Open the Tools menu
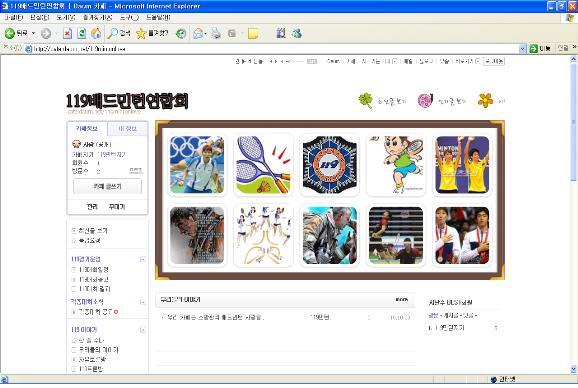This screenshot has height=388, width=578. tap(129, 18)
